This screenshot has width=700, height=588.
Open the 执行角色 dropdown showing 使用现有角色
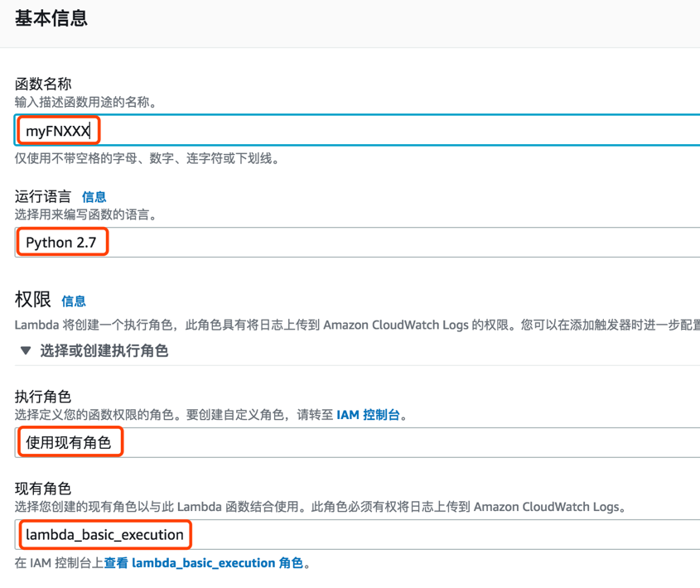[x=357, y=442]
